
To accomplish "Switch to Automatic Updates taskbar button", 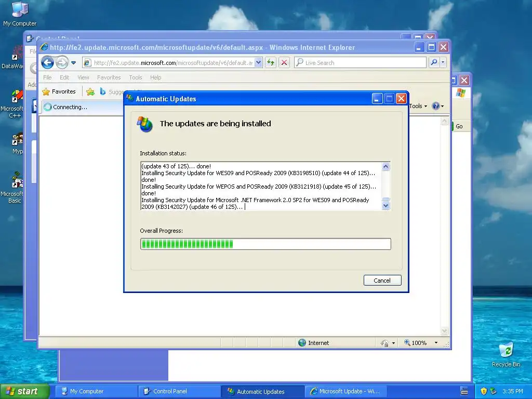I will [x=262, y=391].
